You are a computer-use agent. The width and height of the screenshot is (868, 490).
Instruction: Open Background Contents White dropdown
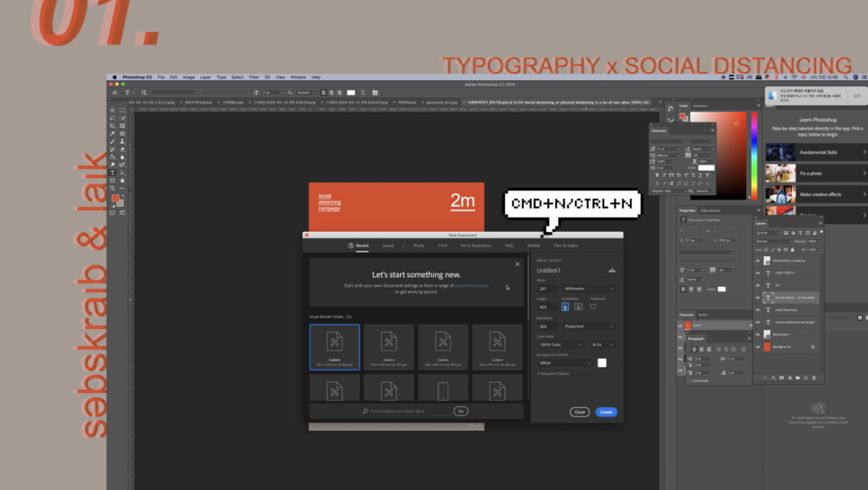[564, 362]
